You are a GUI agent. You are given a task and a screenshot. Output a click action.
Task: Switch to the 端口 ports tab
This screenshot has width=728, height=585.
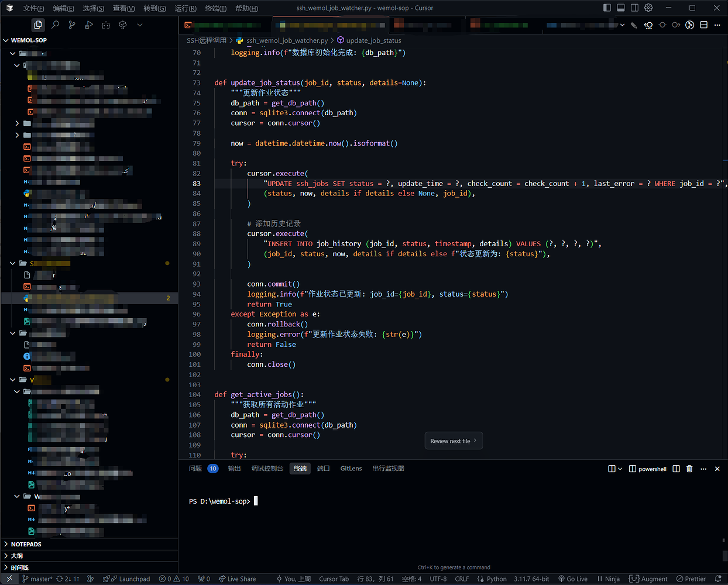pyautogui.click(x=324, y=469)
